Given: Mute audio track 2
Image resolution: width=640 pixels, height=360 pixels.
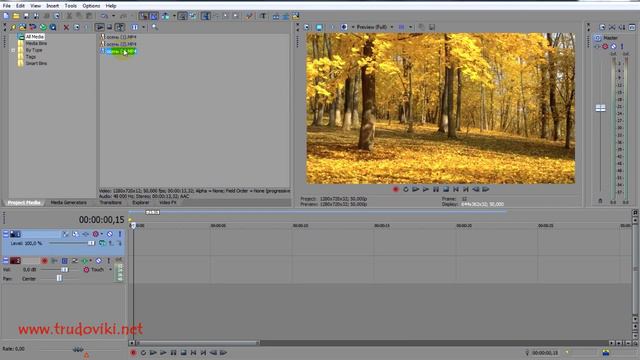Looking at the screenshot, I should click(99, 260).
